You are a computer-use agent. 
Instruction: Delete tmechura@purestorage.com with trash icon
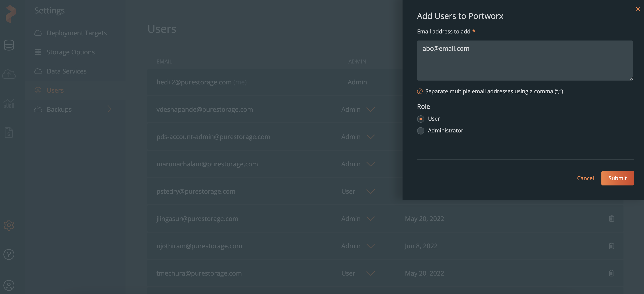pyautogui.click(x=611, y=273)
